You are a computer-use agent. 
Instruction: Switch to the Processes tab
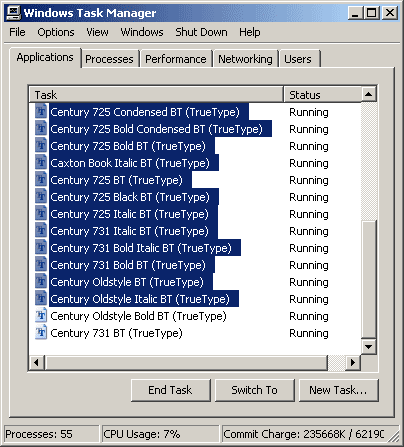tap(109, 59)
